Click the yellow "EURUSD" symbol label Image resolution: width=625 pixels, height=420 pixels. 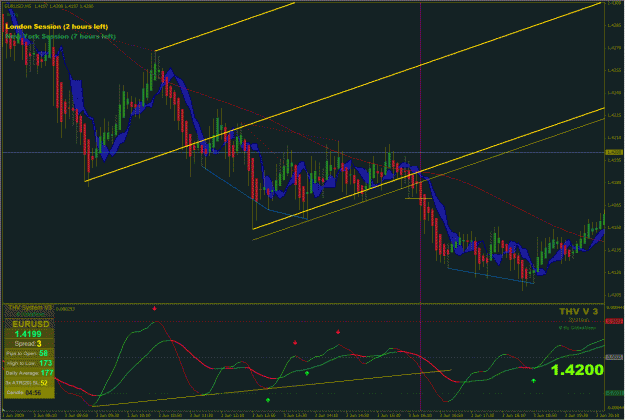coord(30,324)
